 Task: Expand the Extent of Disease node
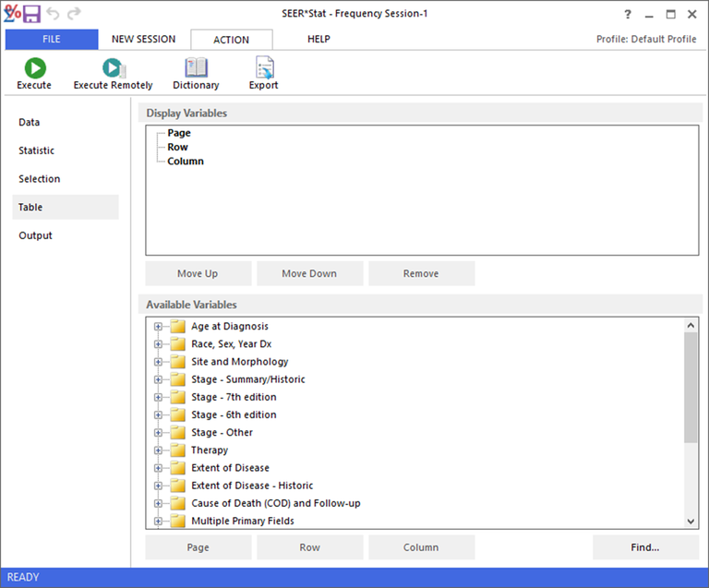tap(158, 468)
